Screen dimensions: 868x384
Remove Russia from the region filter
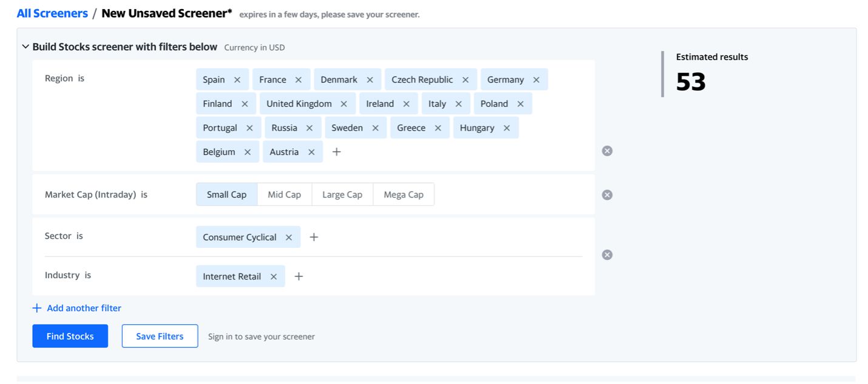coord(310,128)
